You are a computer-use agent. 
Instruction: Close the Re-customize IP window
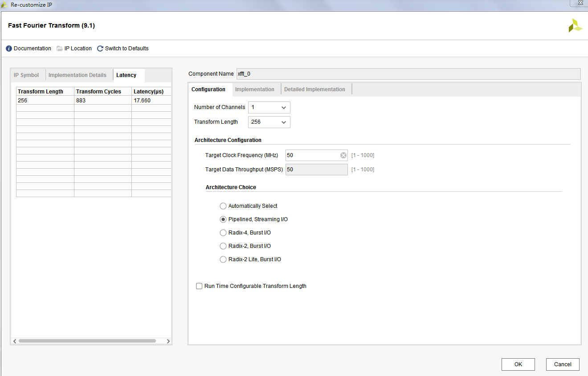(580, 3)
